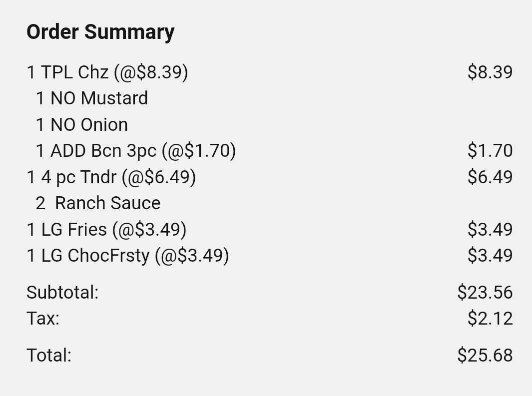Click the Tax label
The height and width of the screenshot is (396, 532).
pos(43,318)
